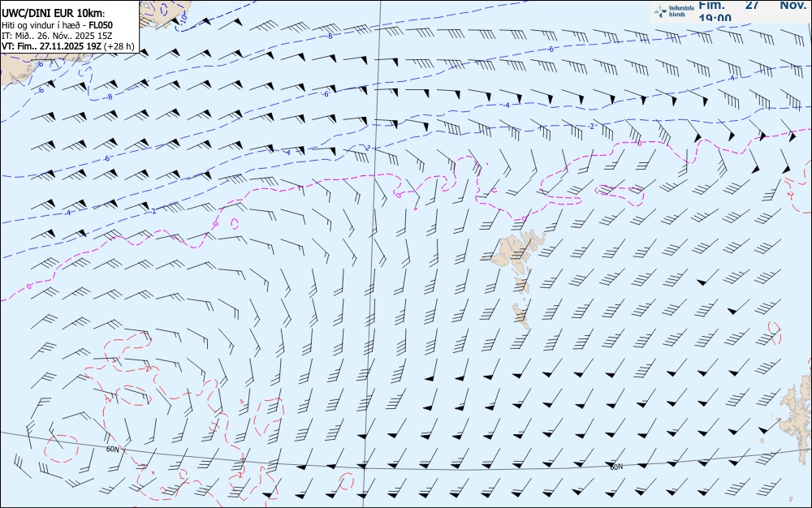812x508 pixels.
Task: Select the 'UWC/DINI EUR 10km:' title text
Action: pyautogui.click(x=53, y=14)
